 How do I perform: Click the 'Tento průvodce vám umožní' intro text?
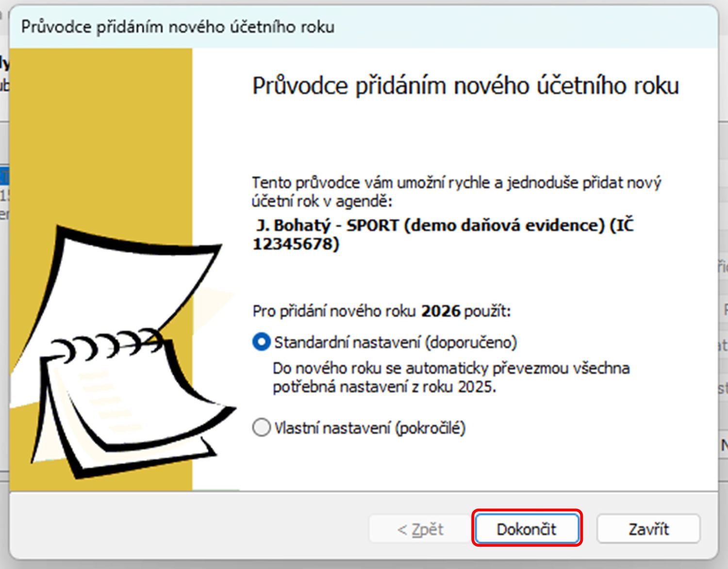[x=456, y=183]
